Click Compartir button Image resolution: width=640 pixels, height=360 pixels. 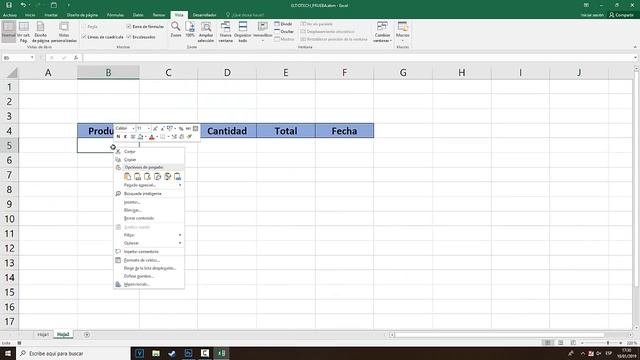621,15
